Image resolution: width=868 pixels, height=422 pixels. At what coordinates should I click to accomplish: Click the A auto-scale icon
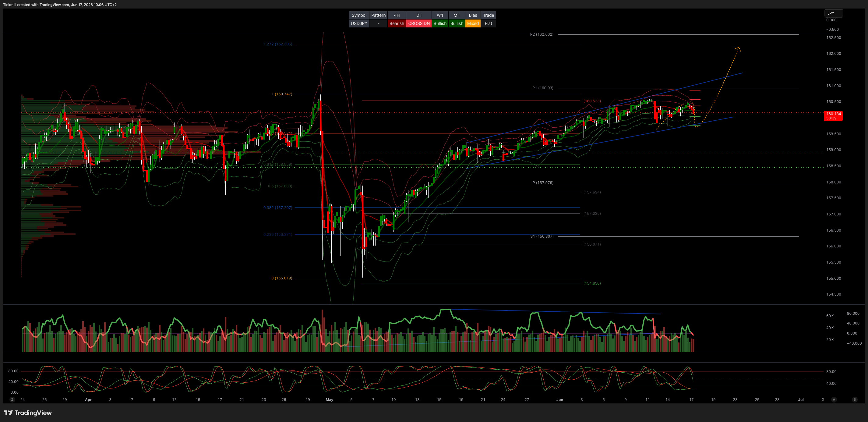point(834,399)
